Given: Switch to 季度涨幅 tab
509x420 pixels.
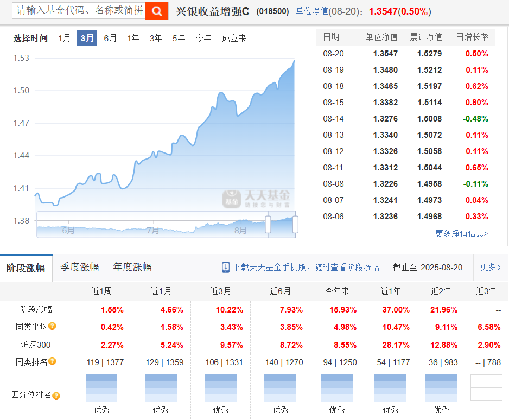Looking at the screenshot, I should 80,267.
